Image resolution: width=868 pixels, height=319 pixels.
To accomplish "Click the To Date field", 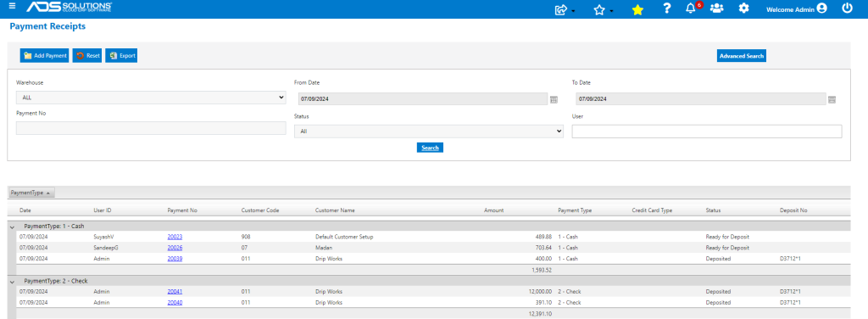I will [x=701, y=98].
